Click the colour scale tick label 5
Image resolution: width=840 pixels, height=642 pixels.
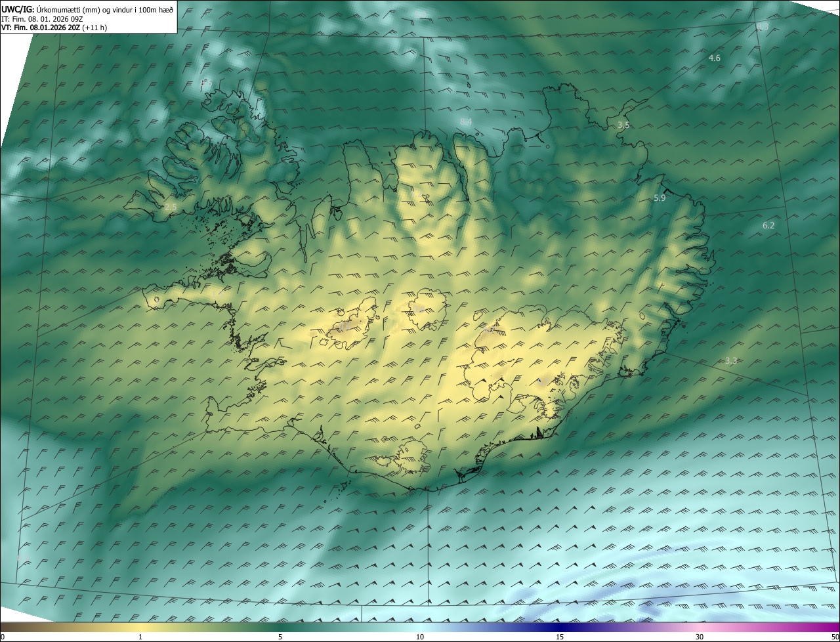click(x=280, y=637)
